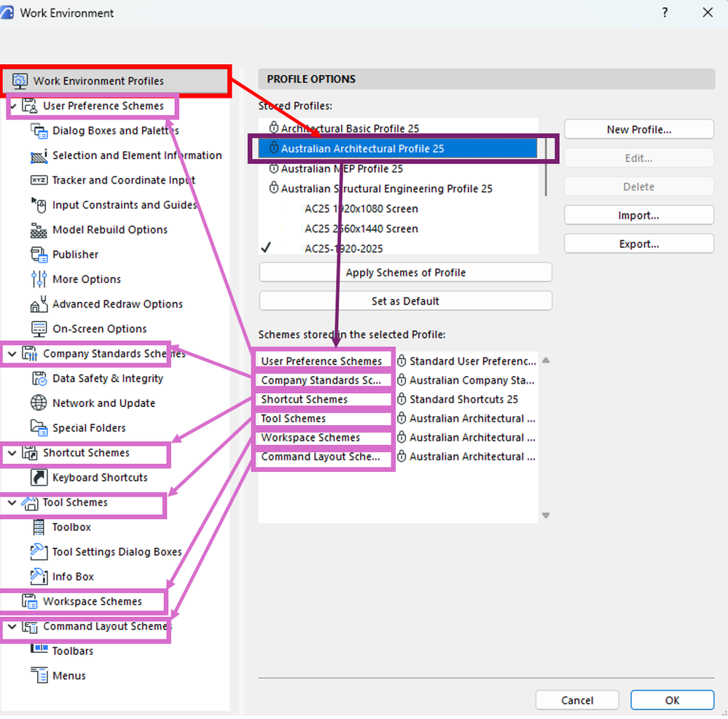
Task: Click Standard User Preferenc... scheme value
Action: tap(472, 362)
